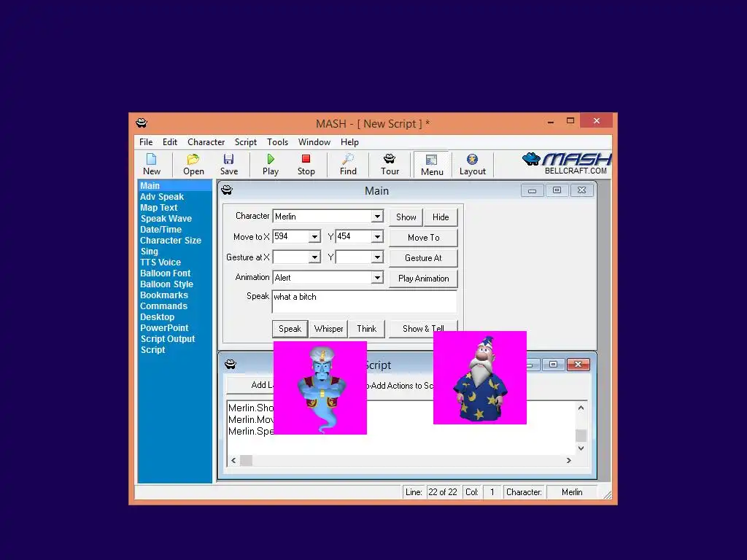Open the Window menu
The height and width of the screenshot is (560, 747).
314,142
